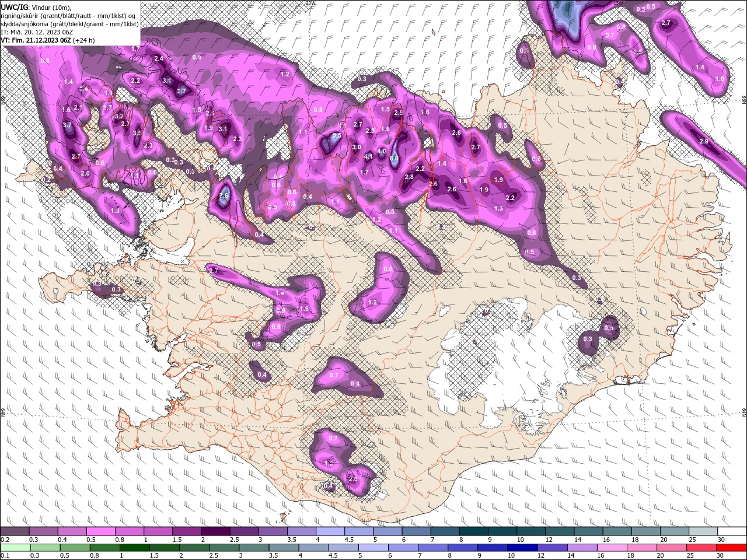Select the 8 dark teal swatch in the top legend row
747x560 pixels.
tap(474, 531)
